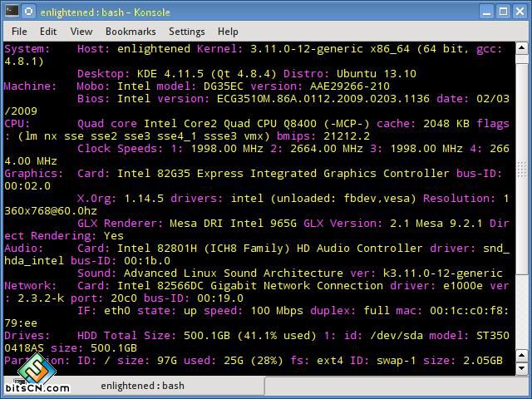The height and width of the screenshot is (399, 532).
Task: Minimize the Konsole window
Action: tap(487, 12)
